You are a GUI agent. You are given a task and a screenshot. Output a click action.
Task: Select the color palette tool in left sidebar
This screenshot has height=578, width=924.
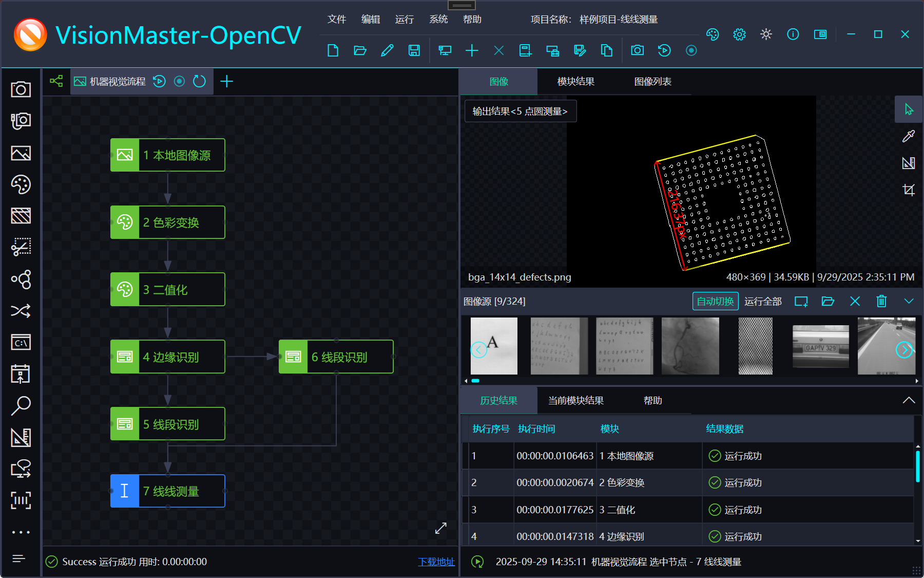click(x=21, y=184)
